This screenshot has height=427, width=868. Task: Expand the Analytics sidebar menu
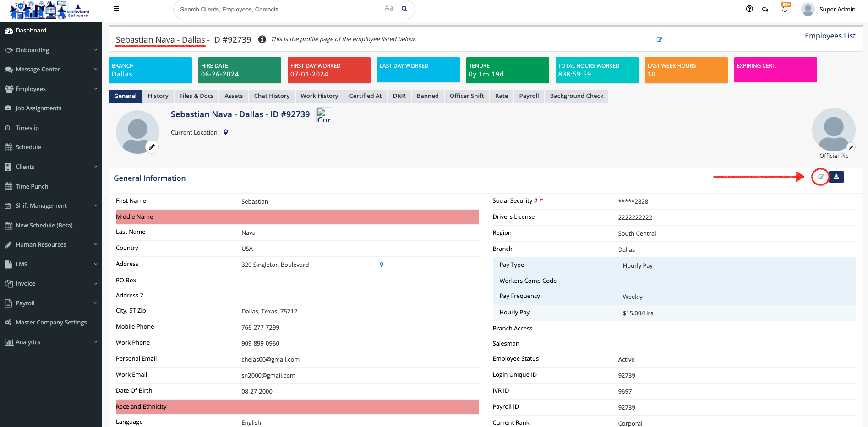click(x=51, y=342)
